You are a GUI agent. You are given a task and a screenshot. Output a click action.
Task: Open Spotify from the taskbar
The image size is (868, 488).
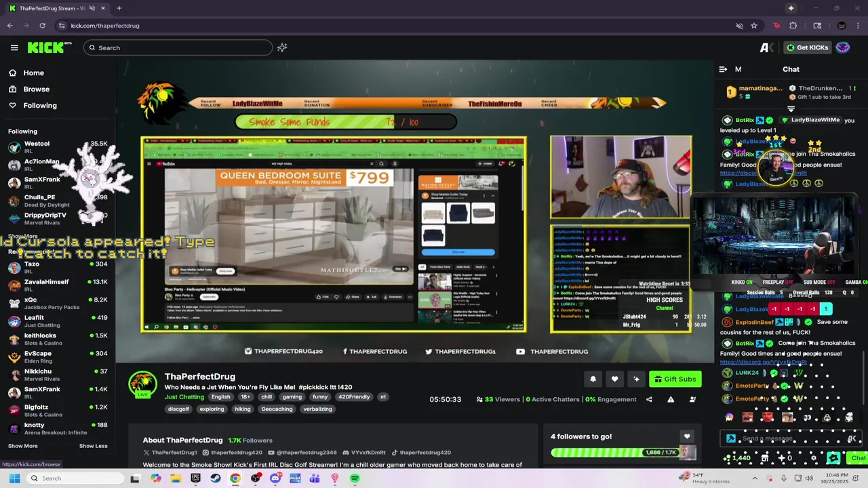[x=355, y=479]
